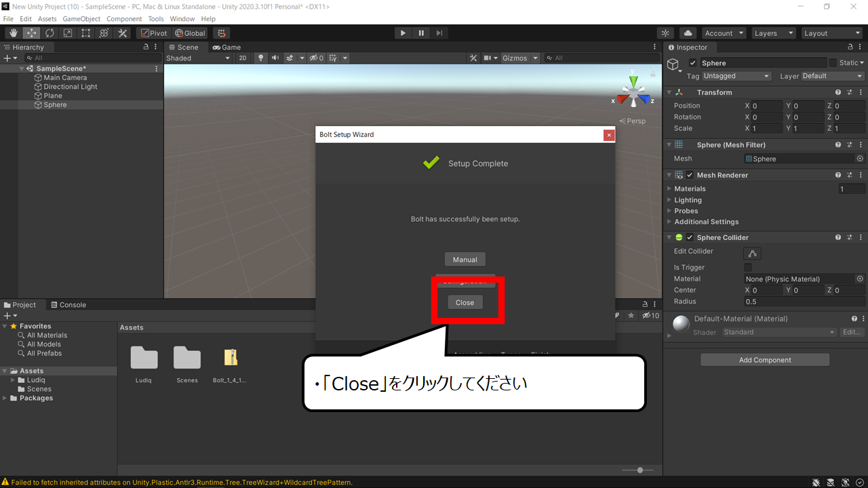Toggle scene effects (skybox) icon
The height and width of the screenshot is (488, 868).
[290, 58]
